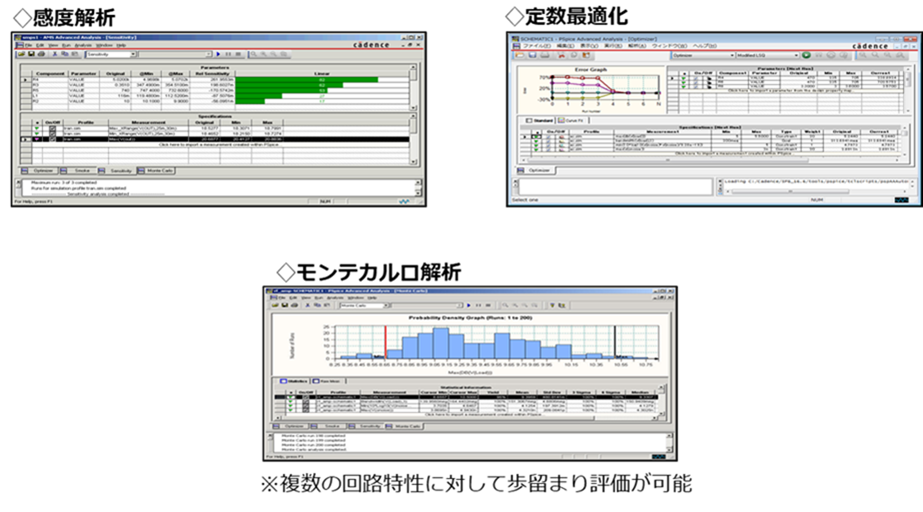Toggle On/Off checkbox of first Sensitivity specification
The width and height of the screenshot is (923, 512).
point(51,128)
